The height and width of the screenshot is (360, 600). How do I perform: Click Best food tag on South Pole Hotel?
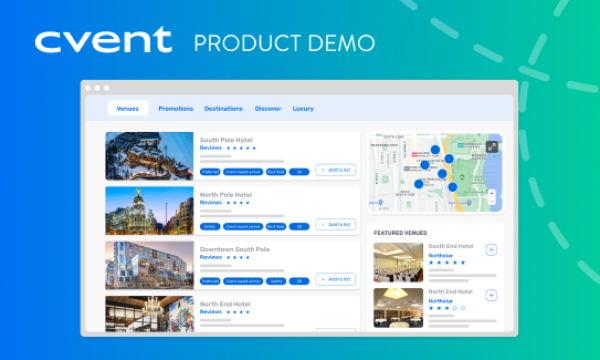276,172
